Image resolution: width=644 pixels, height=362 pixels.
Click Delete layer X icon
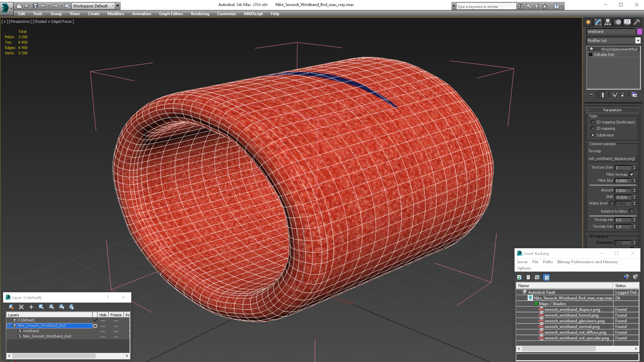pos(21,307)
